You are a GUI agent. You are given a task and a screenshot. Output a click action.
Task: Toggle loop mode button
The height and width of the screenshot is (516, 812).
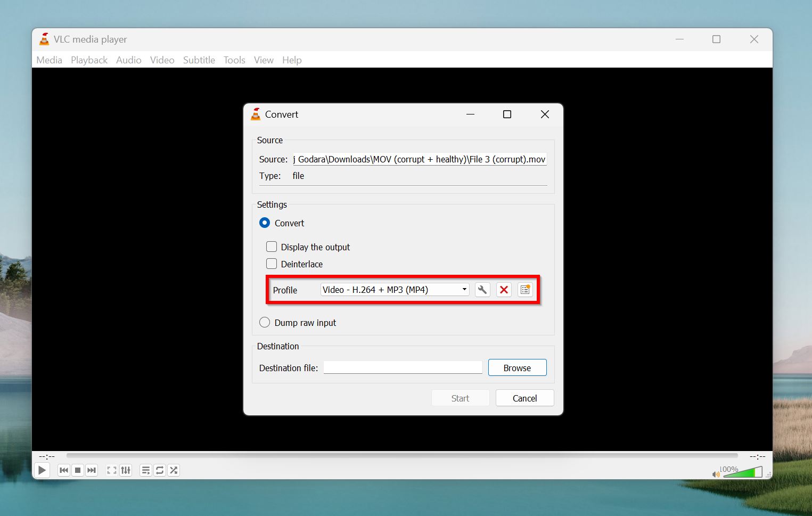tap(160, 470)
